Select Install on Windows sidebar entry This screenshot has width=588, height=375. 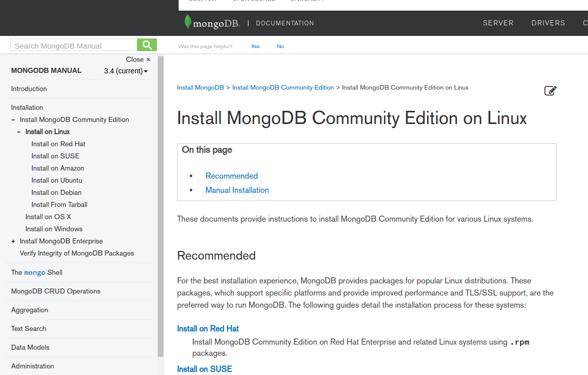54,229
